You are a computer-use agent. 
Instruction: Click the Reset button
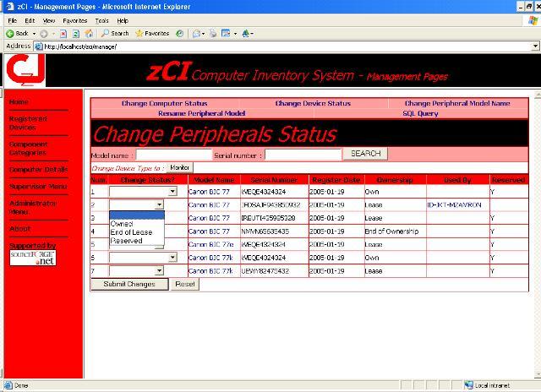point(185,284)
